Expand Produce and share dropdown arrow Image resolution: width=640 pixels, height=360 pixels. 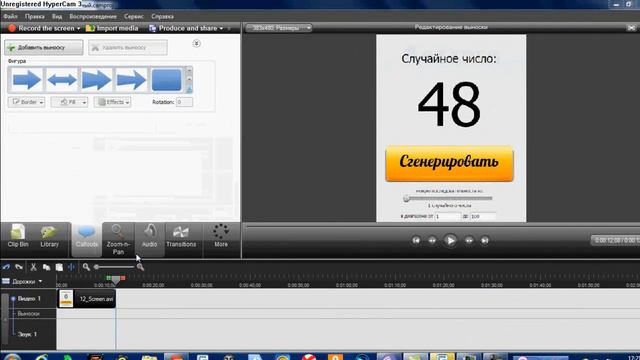(x=221, y=29)
